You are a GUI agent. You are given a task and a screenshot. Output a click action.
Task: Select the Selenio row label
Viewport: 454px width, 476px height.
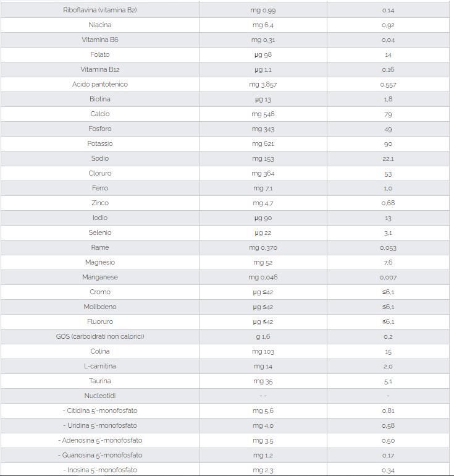click(x=100, y=233)
